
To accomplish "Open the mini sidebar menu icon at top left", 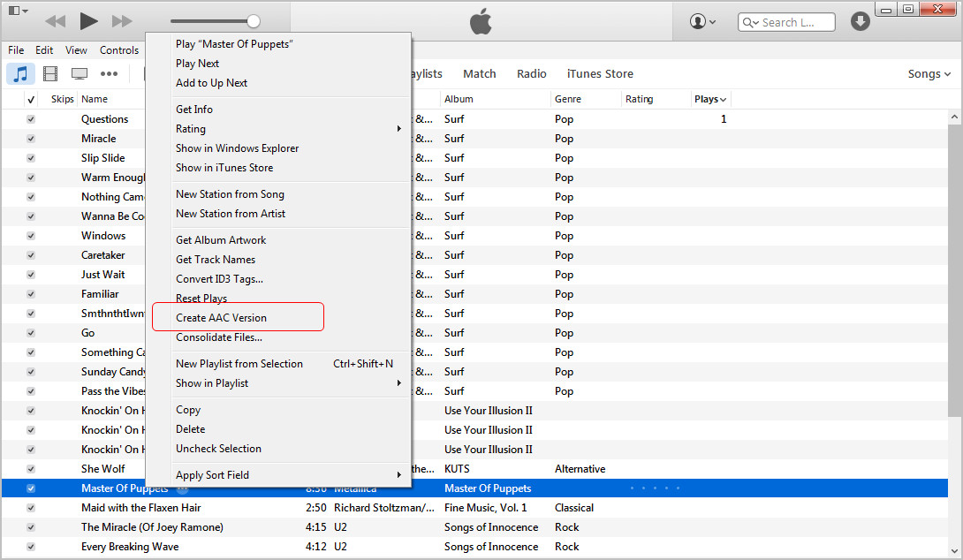I will (19, 11).
